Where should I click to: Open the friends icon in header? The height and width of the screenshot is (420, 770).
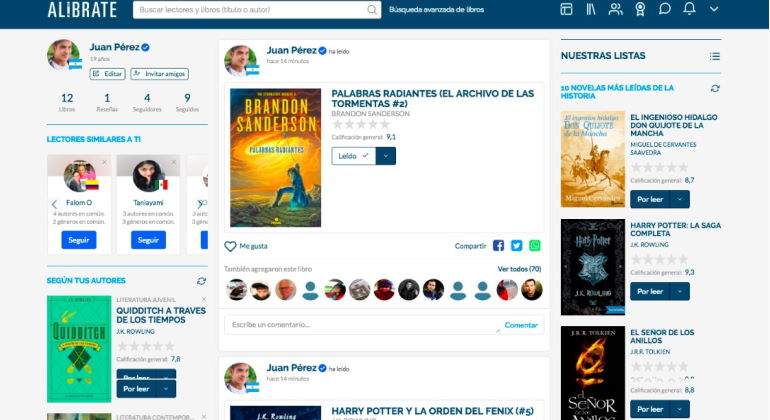point(615,9)
